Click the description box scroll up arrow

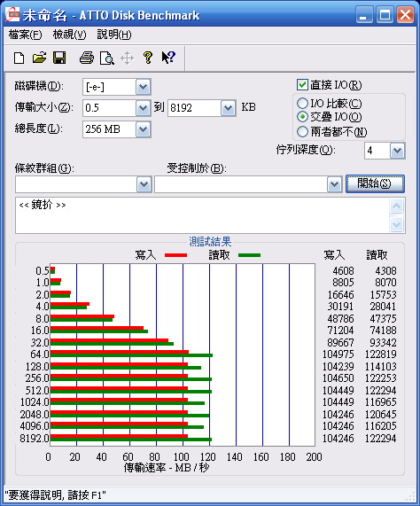coord(396,206)
